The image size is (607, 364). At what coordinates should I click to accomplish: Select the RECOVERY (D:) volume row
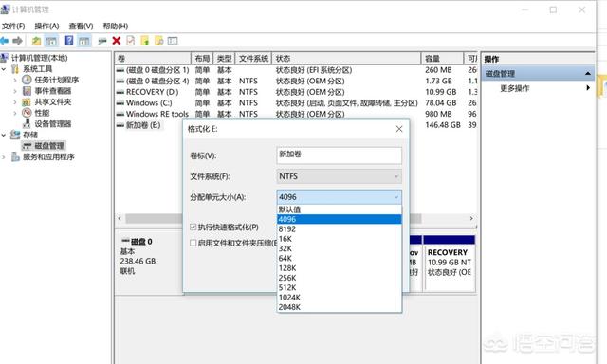tap(297, 92)
